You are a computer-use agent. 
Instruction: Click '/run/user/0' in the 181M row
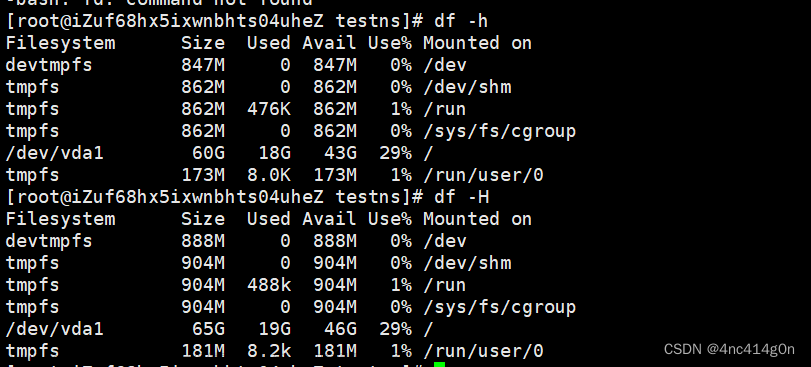coord(483,351)
